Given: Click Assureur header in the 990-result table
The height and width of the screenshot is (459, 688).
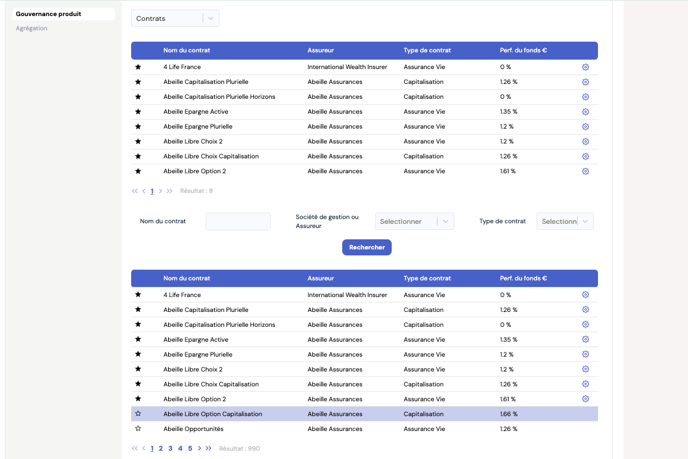Looking at the screenshot, I should point(321,278).
